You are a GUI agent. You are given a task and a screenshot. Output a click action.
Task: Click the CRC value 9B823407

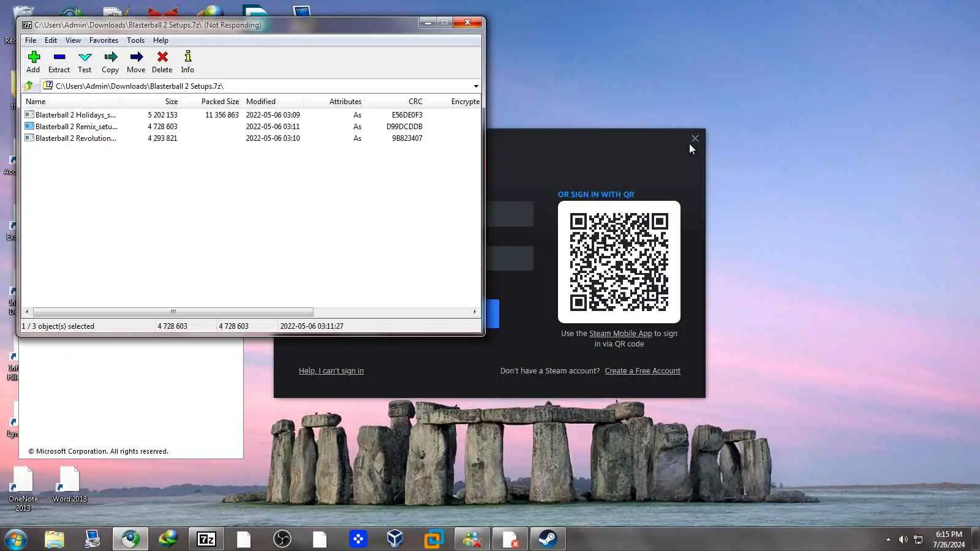click(407, 138)
